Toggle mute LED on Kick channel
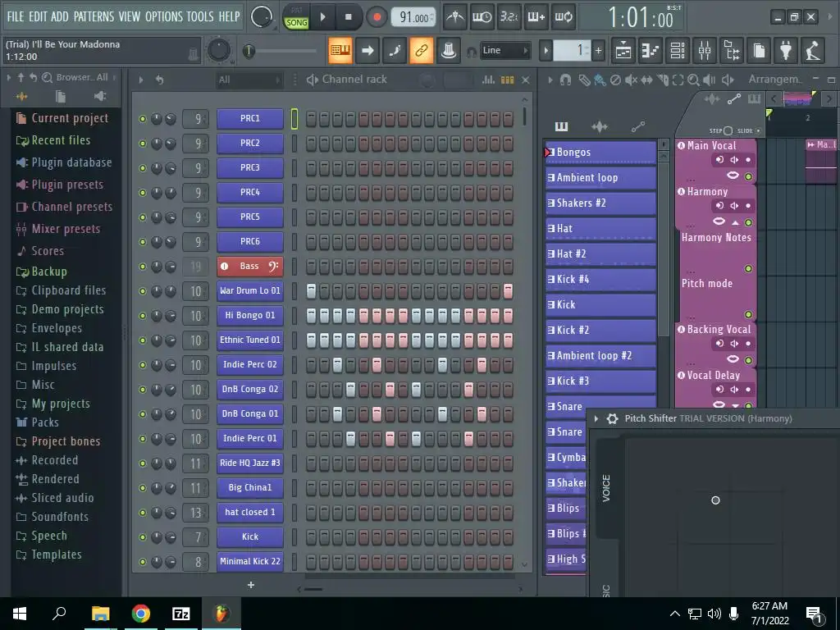Screen dimensions: 840x630 pos(143,537)
